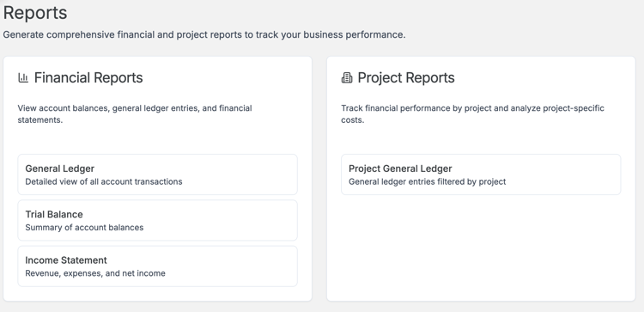644x312 pixels.
Task: Click the 'Track financial performance by project' description
Action: 473,113
